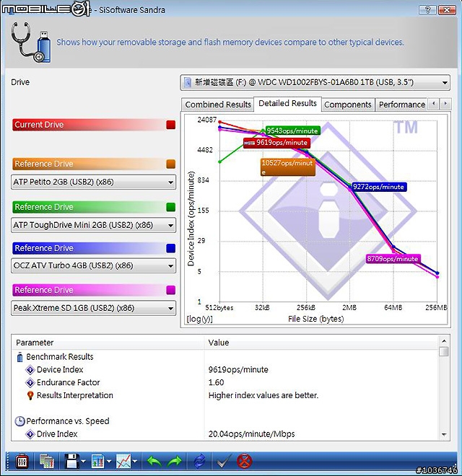Select the 1.60 Endurance Factor value
This screenshot has width=462, height=476.
216,382
